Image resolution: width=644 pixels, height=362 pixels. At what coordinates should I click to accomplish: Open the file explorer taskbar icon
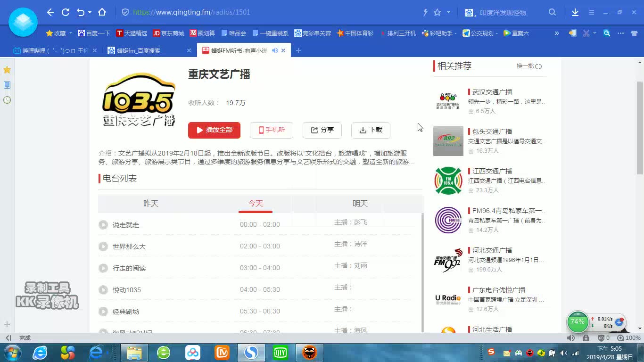pos(134,352)
